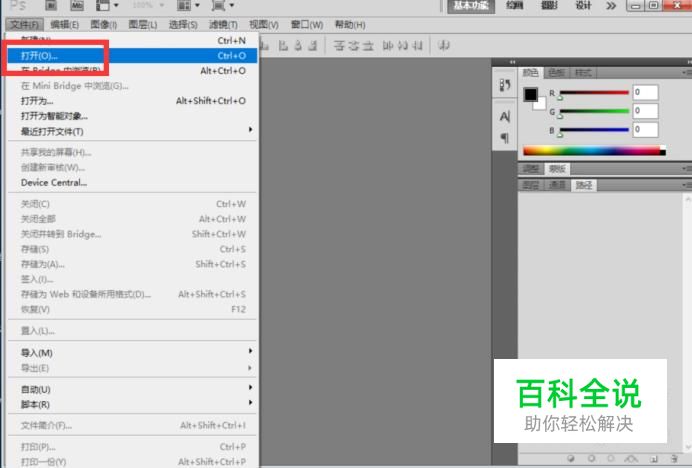This screenshot has height=468, width=692.
Task: Click the white background color swatch
Action: (x=541, y=105)
